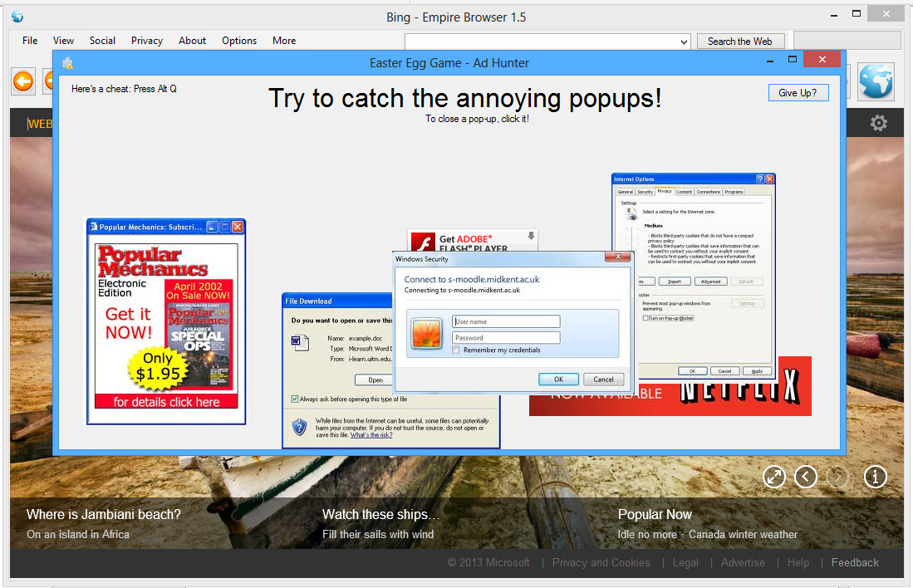The width and height of the screenshot is (913, 588).
Task: Switch to the Content tab in Internet Options
Action: coord(685,191)
